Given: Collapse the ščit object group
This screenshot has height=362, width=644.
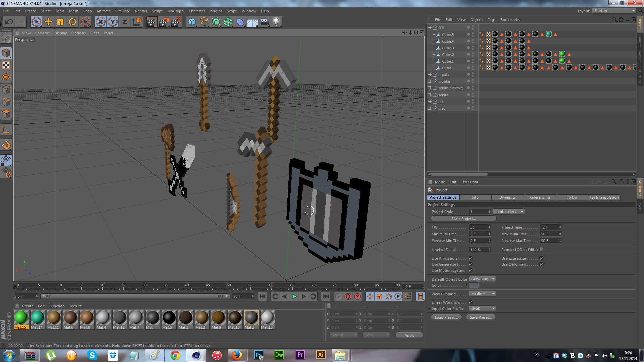Looking at the screenshot, I should point(429,27).
